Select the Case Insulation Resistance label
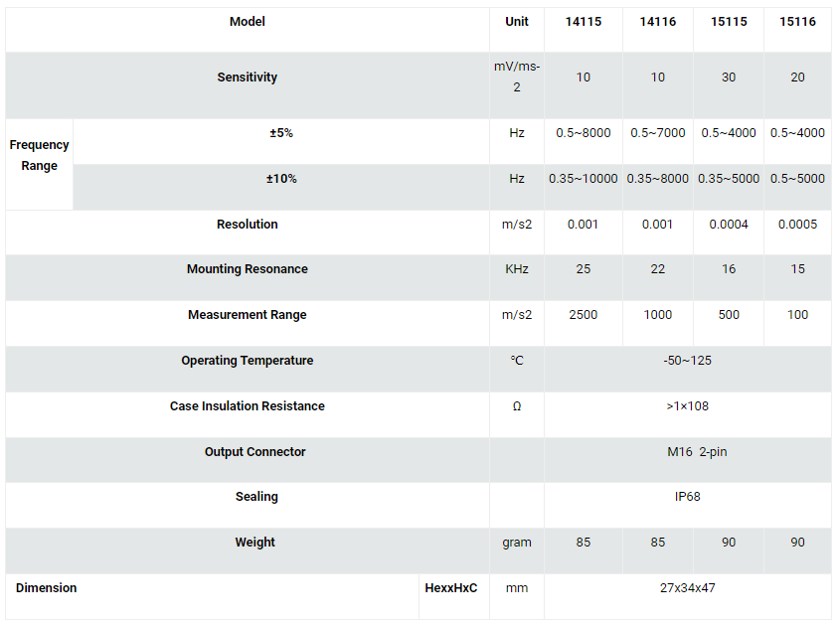The width and height of the screenshot is (840, 626). (247, 406)
